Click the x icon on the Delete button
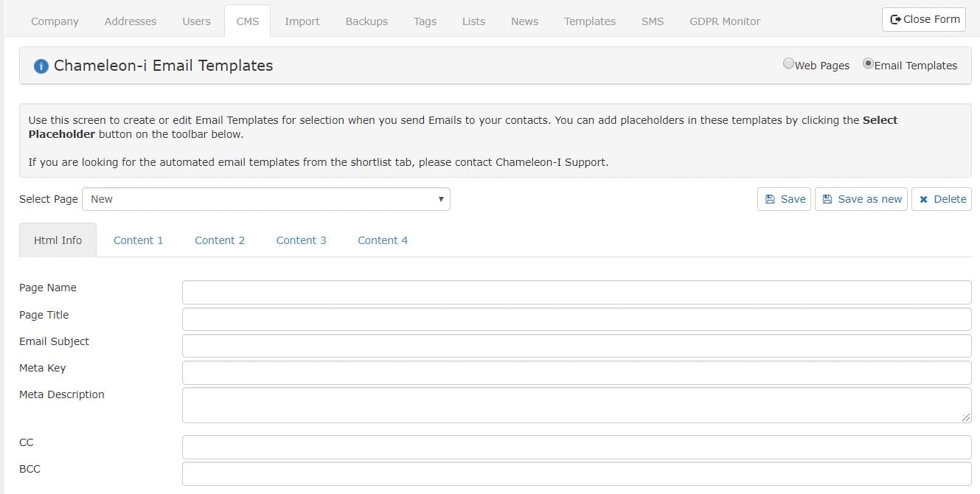The height and width of the screenshot is (494, 980). pyautogui.click(x=925, y=198)
